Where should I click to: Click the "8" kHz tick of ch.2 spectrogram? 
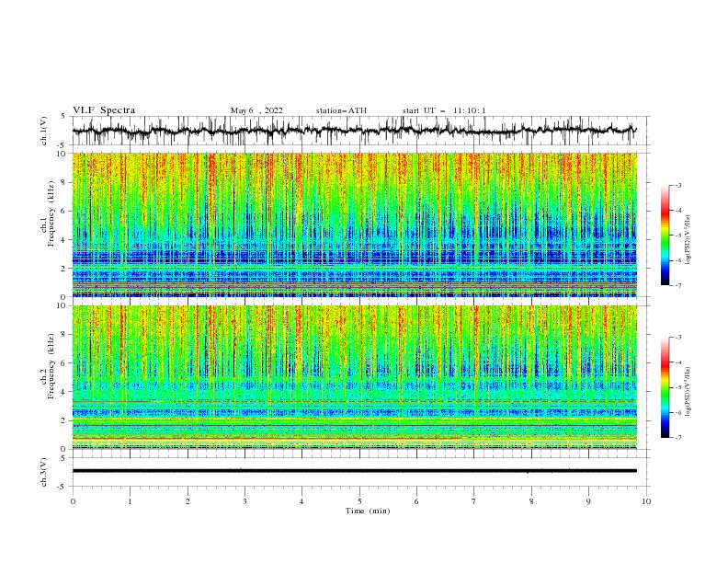pyautogui.click(x=64, y=335)
